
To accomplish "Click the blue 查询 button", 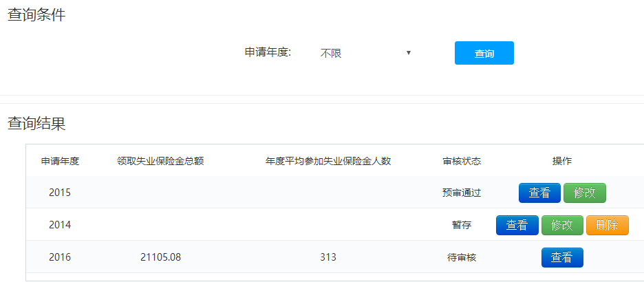I will point(484,53).
